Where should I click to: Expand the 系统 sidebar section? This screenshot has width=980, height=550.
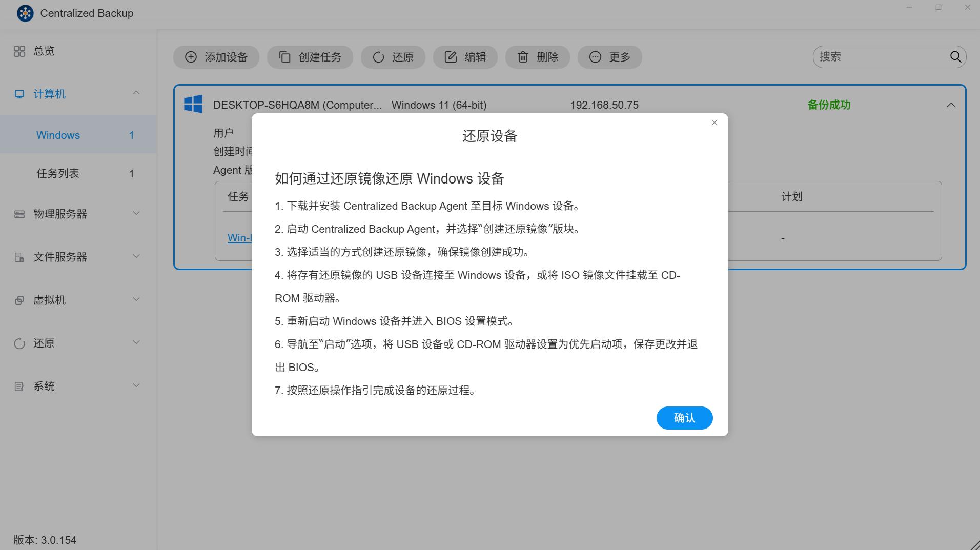point(136,385)
